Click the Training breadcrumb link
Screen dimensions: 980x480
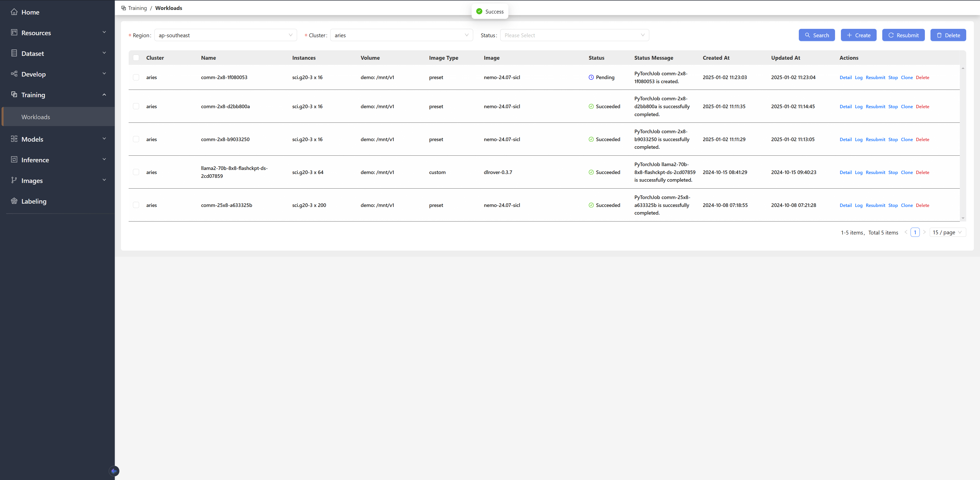[137, 8]
